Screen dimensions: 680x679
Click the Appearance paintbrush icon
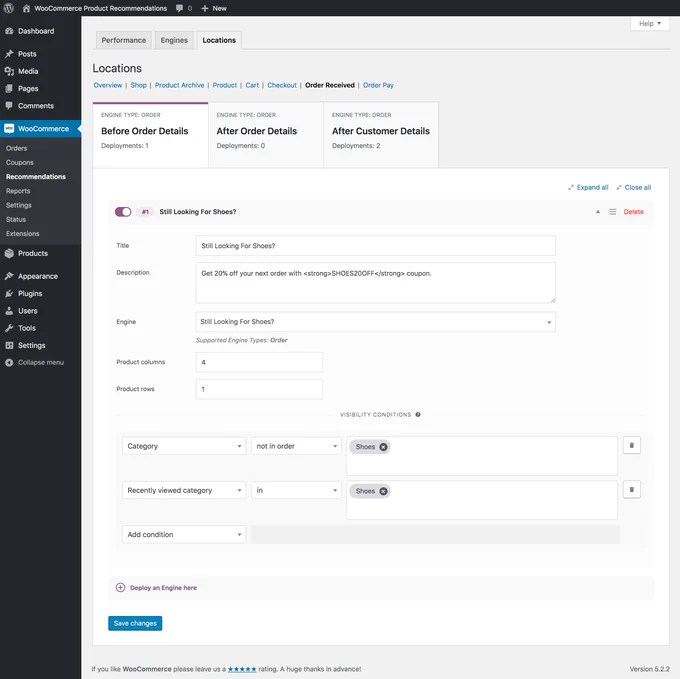tap(9, 276)
